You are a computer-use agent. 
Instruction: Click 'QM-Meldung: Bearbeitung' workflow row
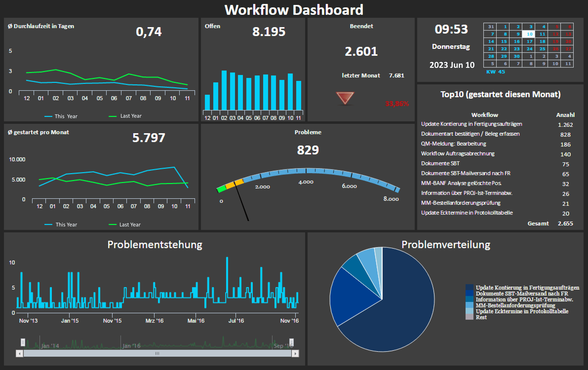pos(453,144)
